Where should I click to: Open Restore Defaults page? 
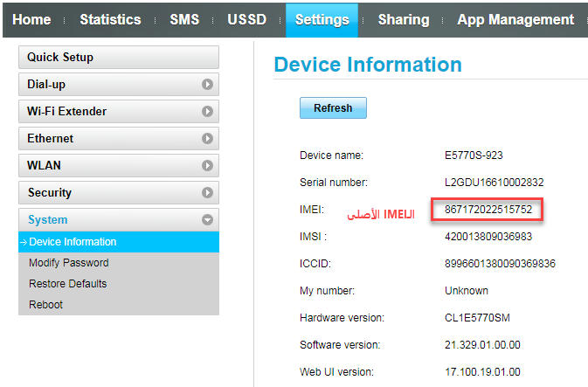point(68,284)
